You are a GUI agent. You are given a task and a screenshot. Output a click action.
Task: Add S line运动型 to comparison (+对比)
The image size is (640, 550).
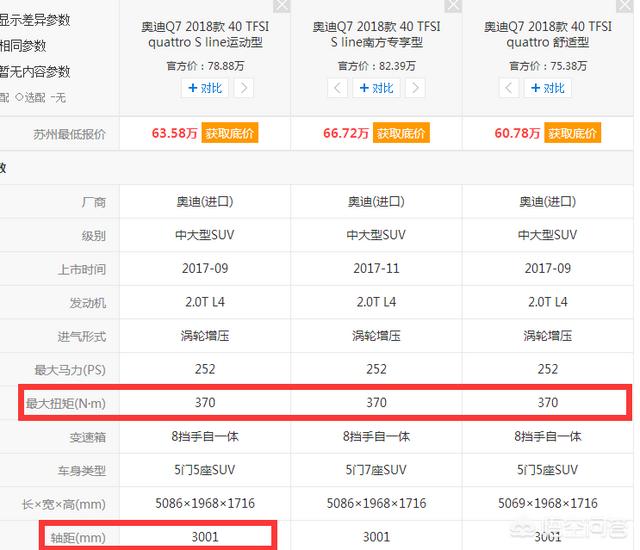(205, 88)
